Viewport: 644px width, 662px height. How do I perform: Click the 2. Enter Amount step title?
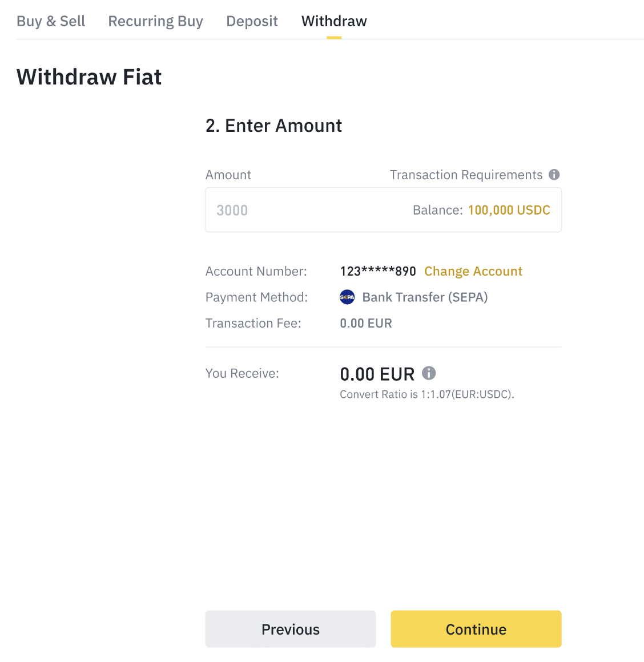(273, 126)
